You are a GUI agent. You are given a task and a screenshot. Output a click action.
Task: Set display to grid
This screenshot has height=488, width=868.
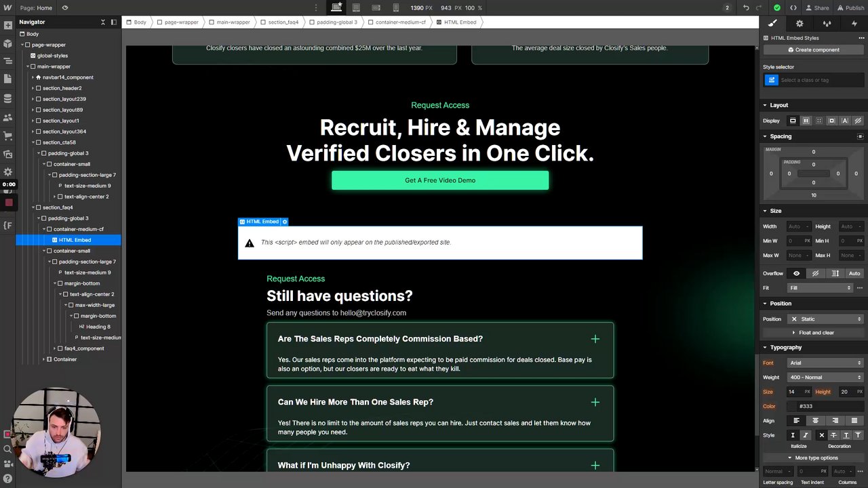818,121
